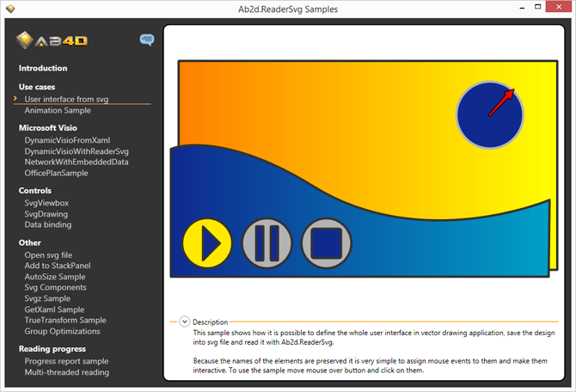Viewport: 576px width, 392px height.
Task: Click the blue dial with red arrow
Action: pyautogui.click(x=490, y=115)
